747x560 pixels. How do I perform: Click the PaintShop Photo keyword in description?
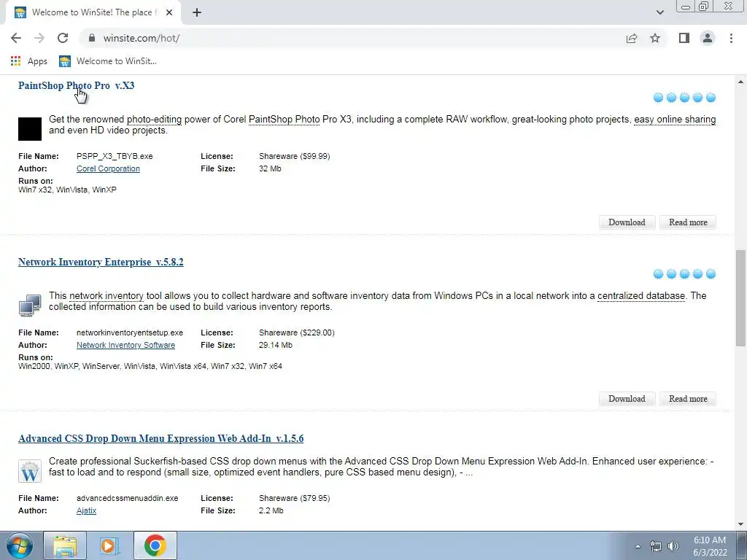284,119
